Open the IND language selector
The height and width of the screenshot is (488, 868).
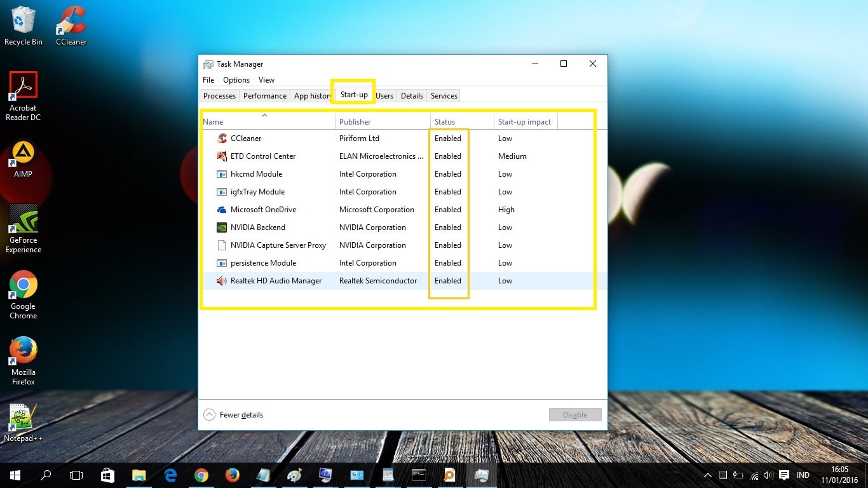(x=803, y=475)
